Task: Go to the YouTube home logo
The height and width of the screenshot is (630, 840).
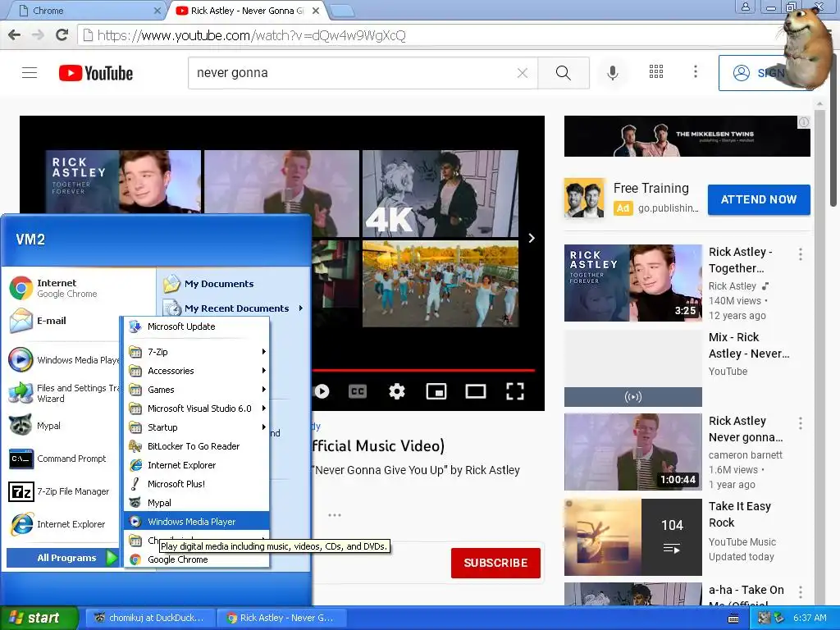Action: coord(96,73)
